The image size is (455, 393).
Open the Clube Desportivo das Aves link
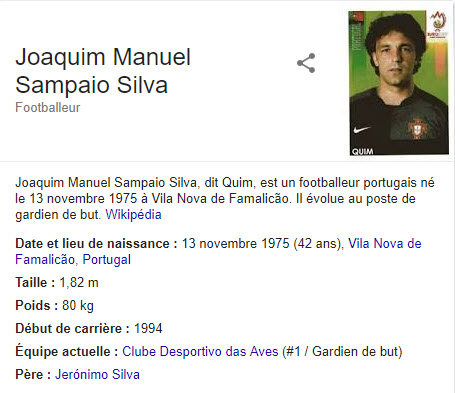pyautogui.click(x=200, y=352)
